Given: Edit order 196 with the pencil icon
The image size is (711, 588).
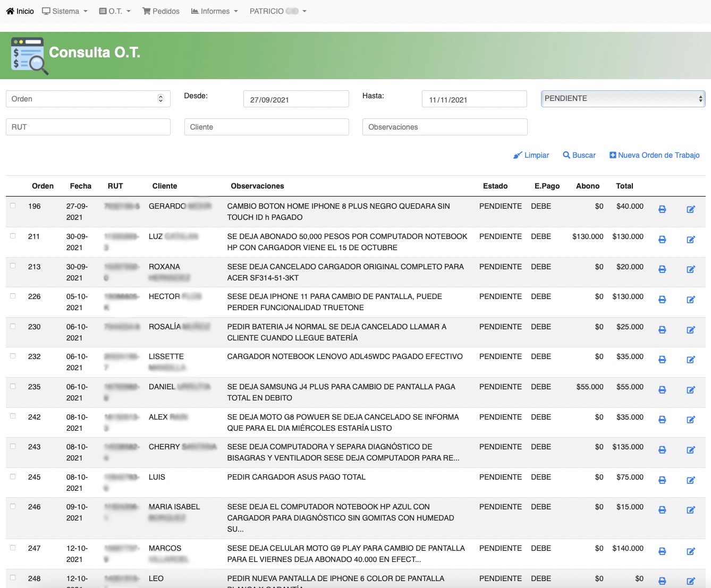Looking at the screenshot, I should (x=691, y=209).
